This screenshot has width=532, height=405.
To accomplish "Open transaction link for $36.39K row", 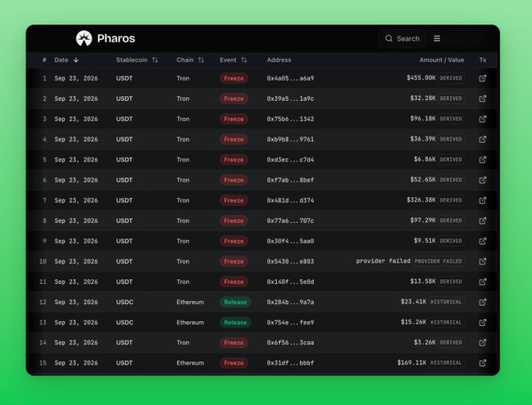I will [483, 139].
